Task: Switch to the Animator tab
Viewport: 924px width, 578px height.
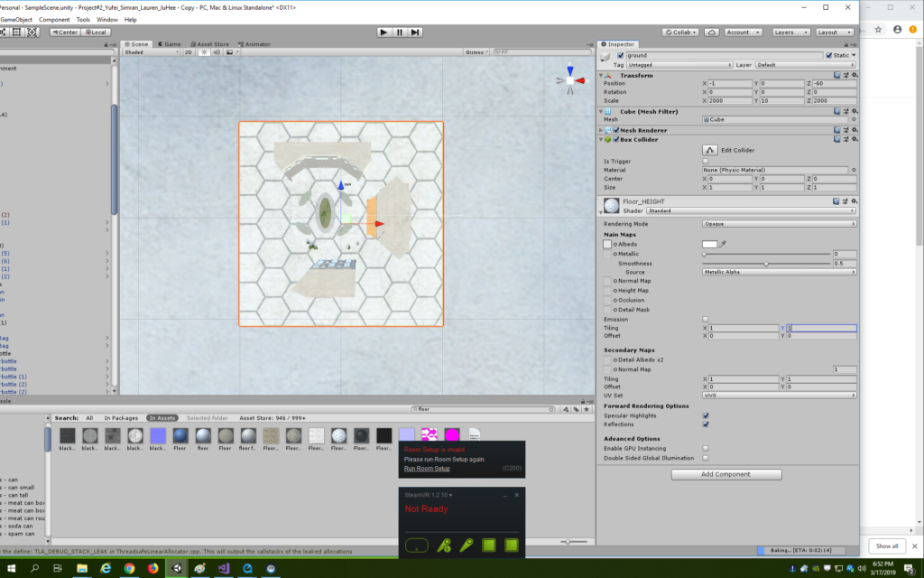Action: tap(254, 44)
